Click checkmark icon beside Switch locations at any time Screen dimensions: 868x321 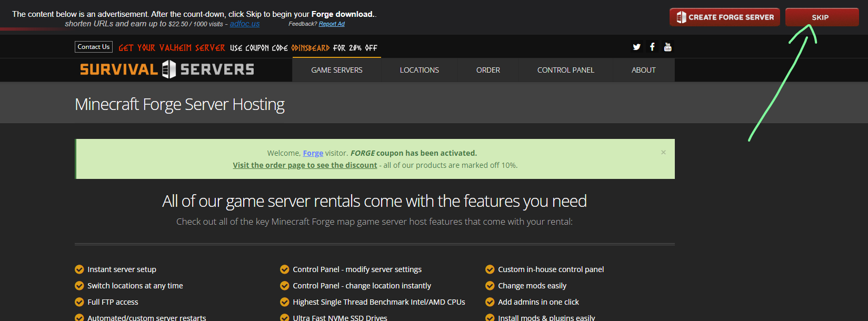(79, 286)
